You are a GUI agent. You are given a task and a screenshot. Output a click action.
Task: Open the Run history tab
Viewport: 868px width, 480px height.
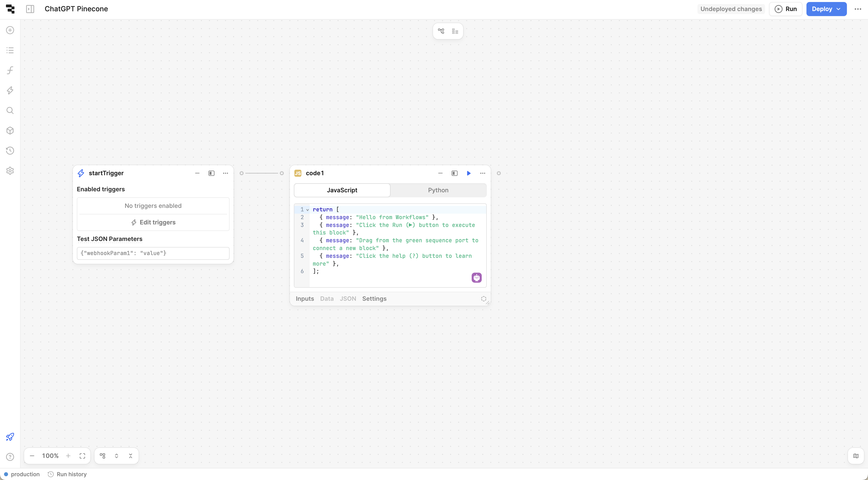click(x=67, y=474)
